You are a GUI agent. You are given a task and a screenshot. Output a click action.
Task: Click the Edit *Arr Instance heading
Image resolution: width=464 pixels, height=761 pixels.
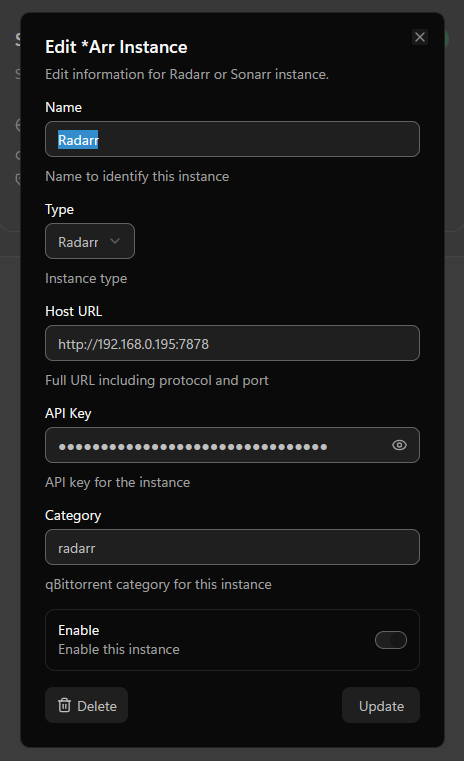pyautogui.click(x=116, y=47)
